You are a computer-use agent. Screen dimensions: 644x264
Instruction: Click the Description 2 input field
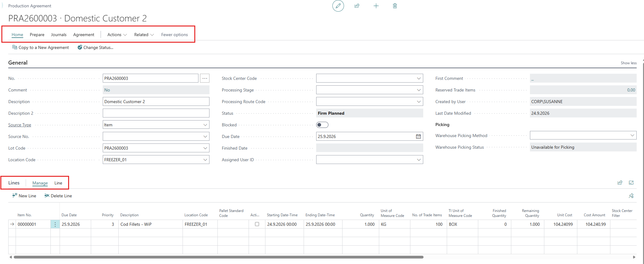[x=156, y=113]
